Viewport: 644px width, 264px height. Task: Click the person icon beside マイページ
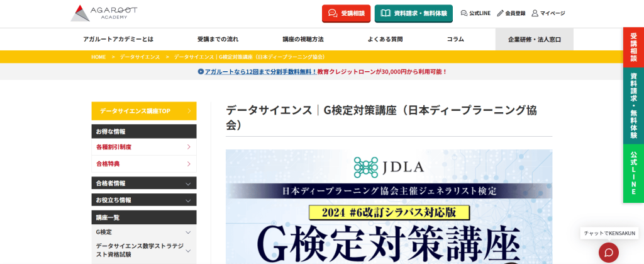tap(535, 13)
